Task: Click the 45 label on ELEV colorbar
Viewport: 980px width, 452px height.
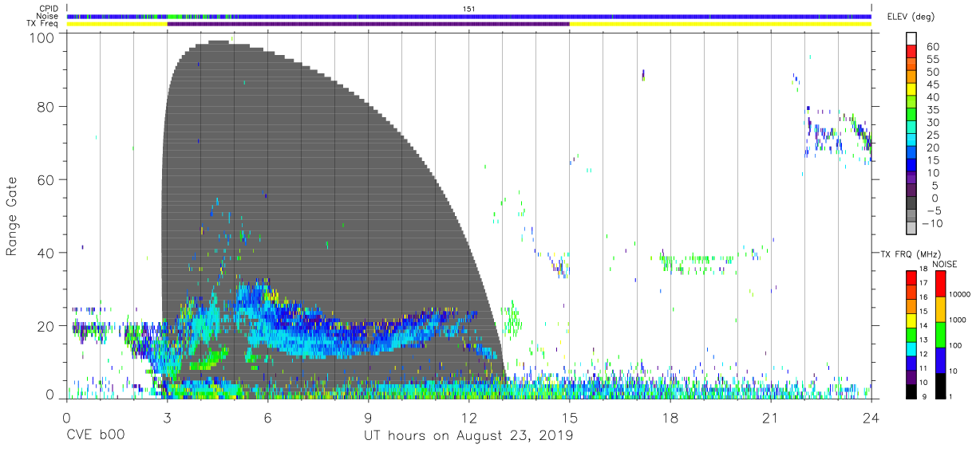Action: click(931, 85)
